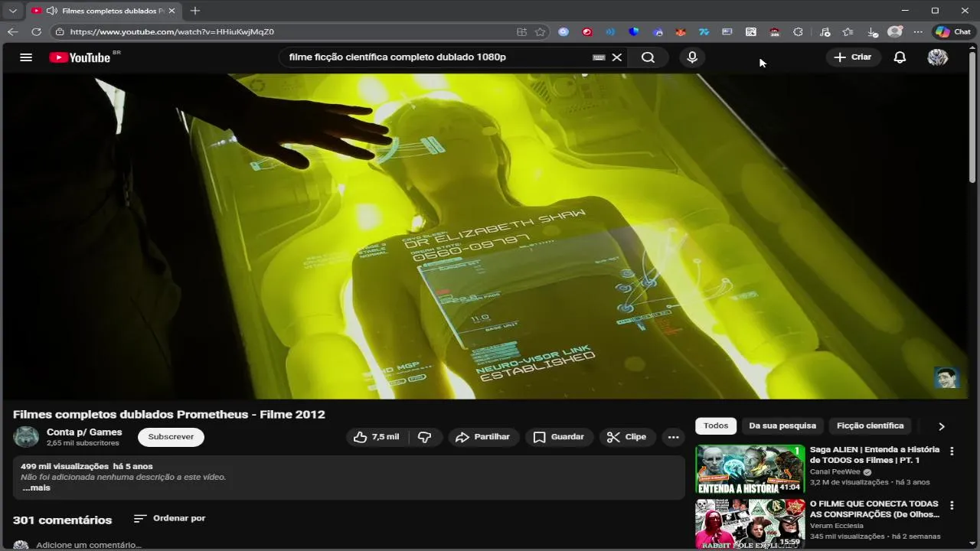Image resolution: width=980 pixels, height=551 pixels.
Task: Go back with the browser back arrow
Action: point(12,32)
